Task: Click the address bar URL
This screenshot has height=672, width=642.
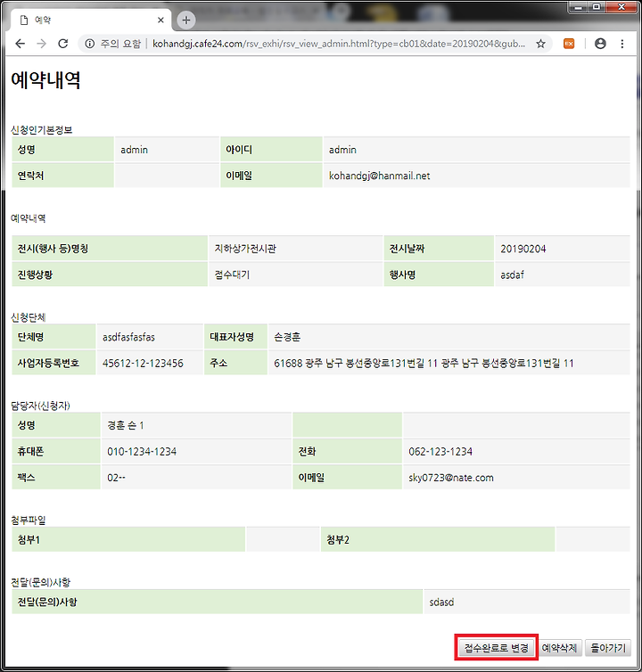Action: (x=339, y=44)
